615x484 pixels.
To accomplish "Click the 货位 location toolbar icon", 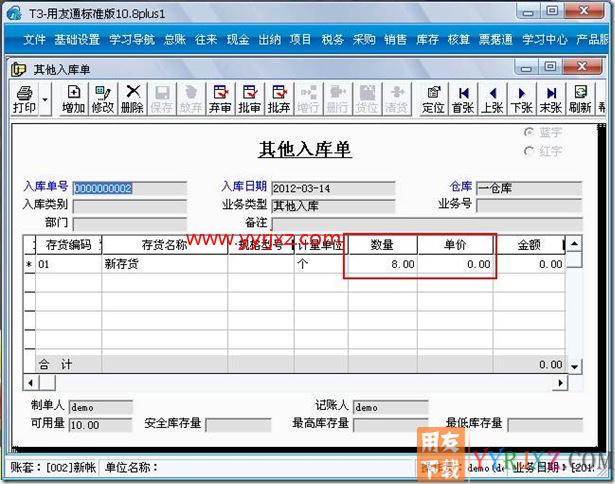I will tap(367, 99).
